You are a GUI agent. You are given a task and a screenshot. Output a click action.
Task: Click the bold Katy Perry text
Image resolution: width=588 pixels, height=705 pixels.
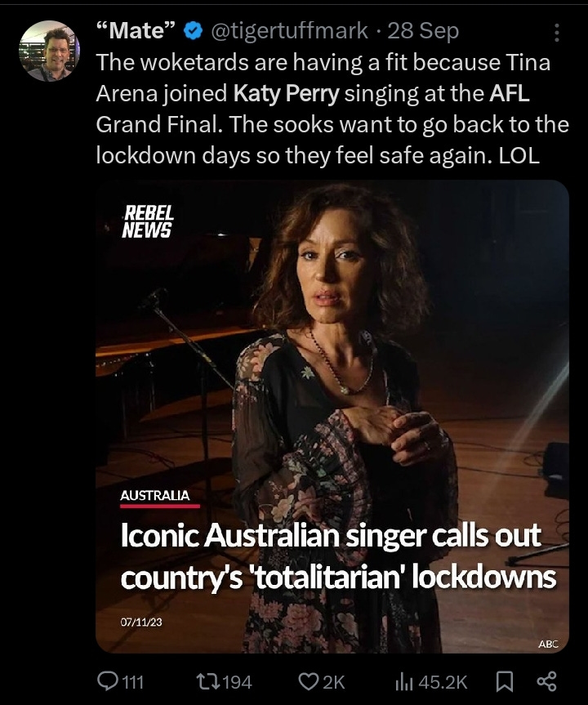point(286,93)
